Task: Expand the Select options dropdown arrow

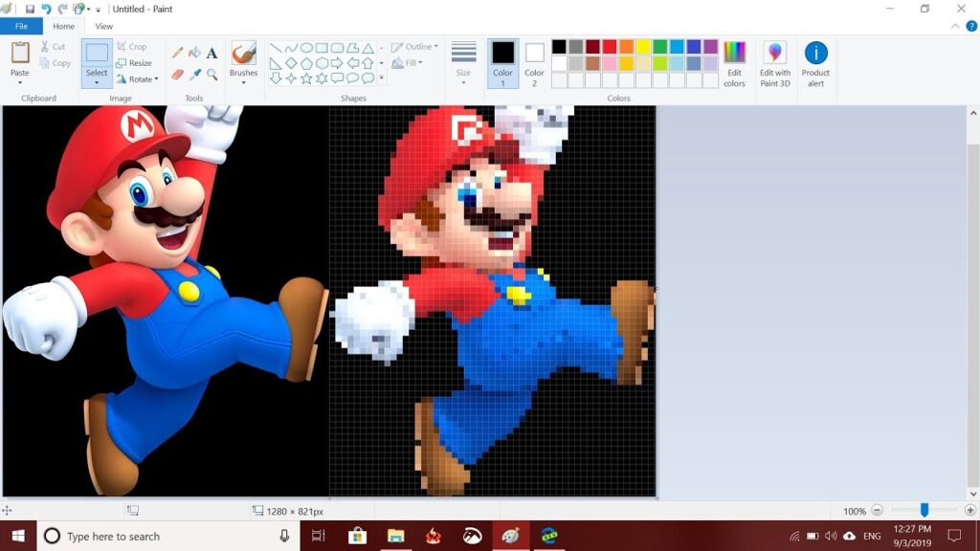Action: click(97, 82)
